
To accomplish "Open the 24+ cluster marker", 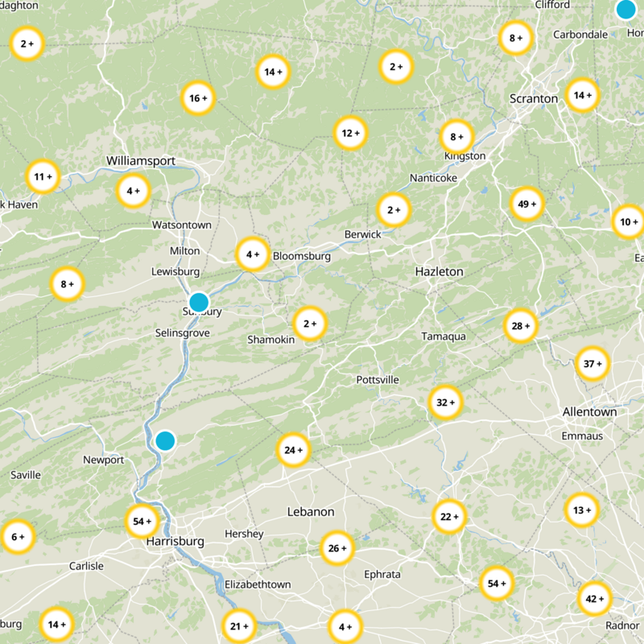I will tap(293, 450).
